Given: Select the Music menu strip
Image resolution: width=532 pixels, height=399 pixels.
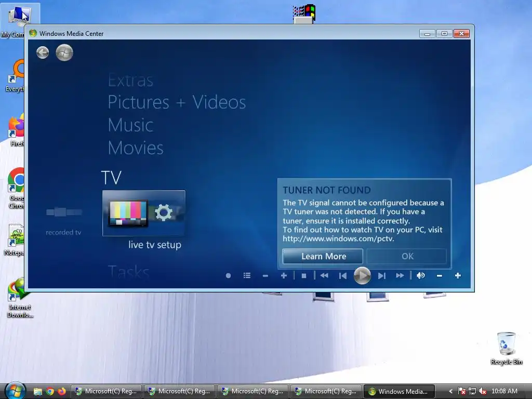Looking at the screenshot, I should pos(130,125).
